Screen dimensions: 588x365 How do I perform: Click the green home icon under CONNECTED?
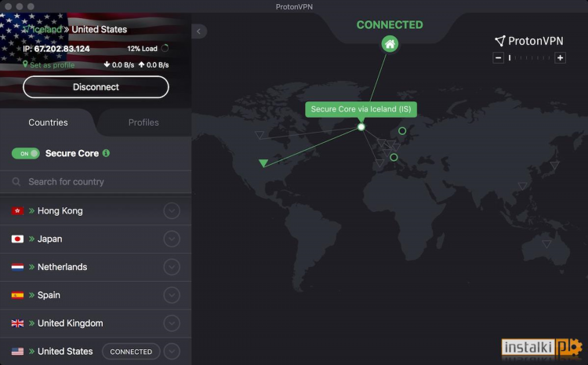pyautogui.click(x=390, y=44)
